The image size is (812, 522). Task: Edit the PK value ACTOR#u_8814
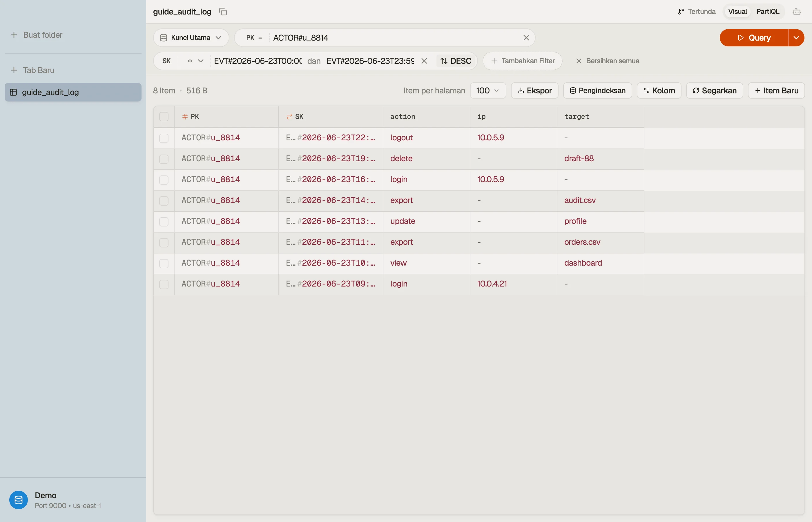[395, 38]
